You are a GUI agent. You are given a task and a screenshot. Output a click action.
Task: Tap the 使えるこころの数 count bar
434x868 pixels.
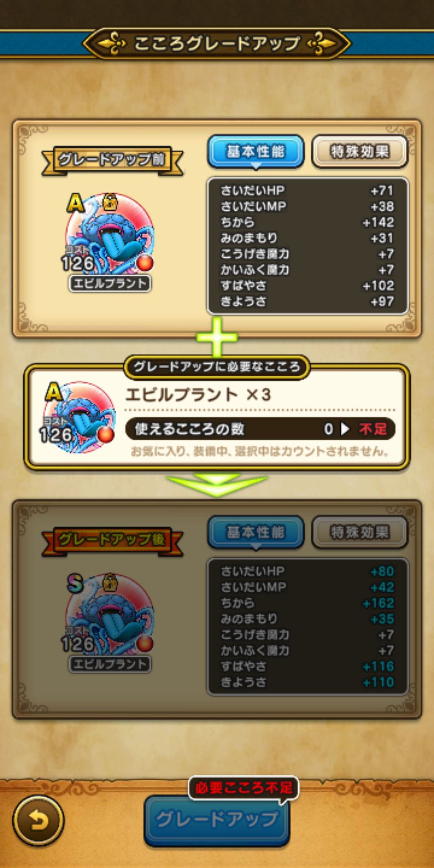(x=260, y=429)
